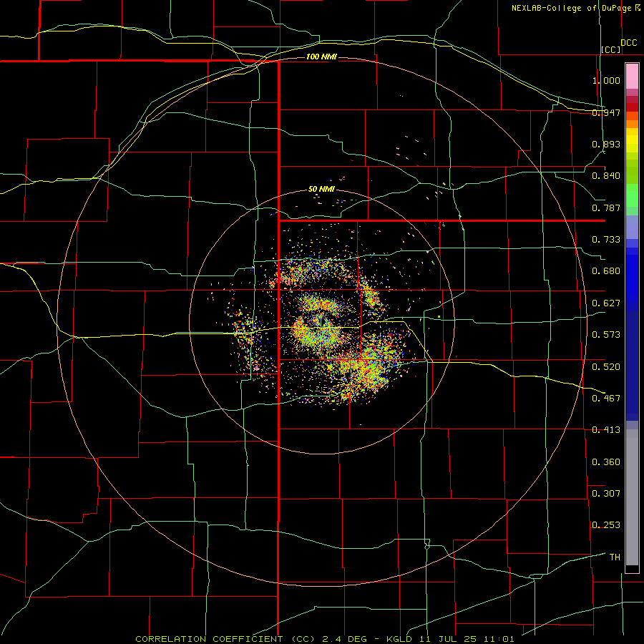Select the 0.413 scale value

pyautogui.click(x=606, y=430)
